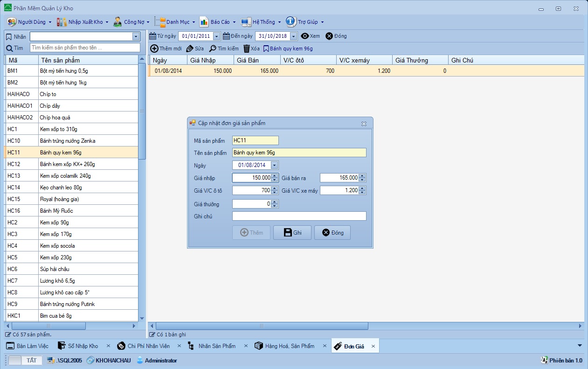
Task: Click the Xem eye icon
Action: (305, 36)
